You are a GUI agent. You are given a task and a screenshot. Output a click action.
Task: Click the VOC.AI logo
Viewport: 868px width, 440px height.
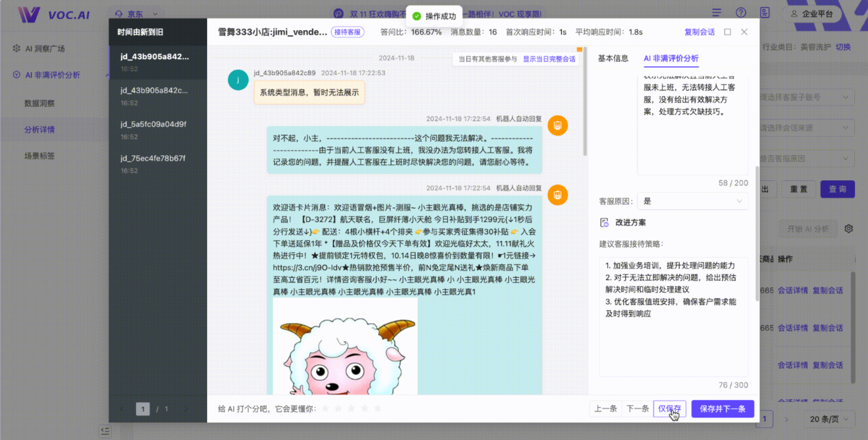tap(54, 14)
